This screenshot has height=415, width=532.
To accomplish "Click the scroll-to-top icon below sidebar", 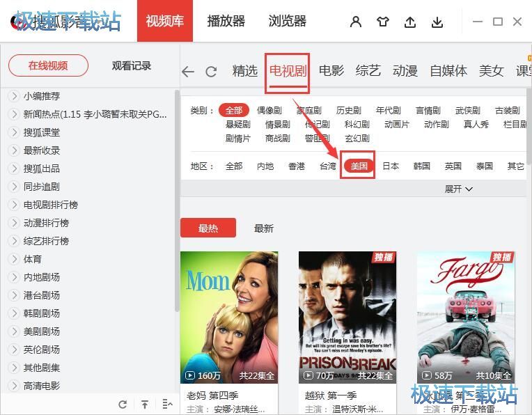I will coord(145,404).
